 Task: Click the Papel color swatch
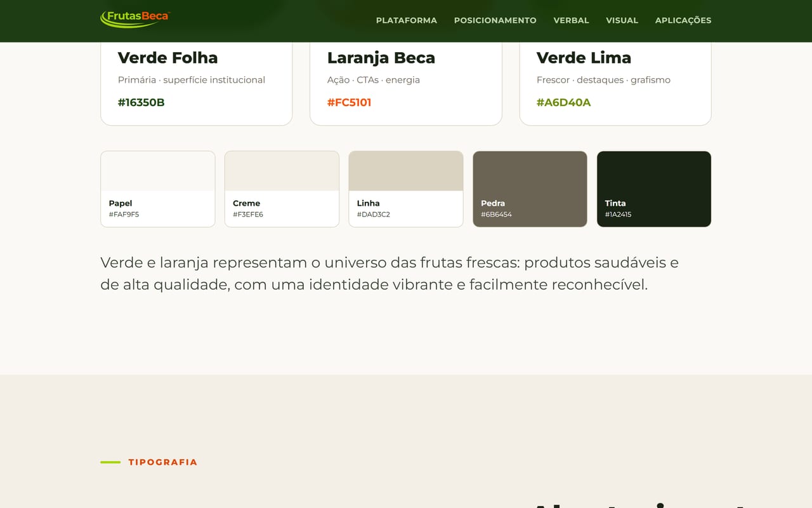[x=158, y=189]
